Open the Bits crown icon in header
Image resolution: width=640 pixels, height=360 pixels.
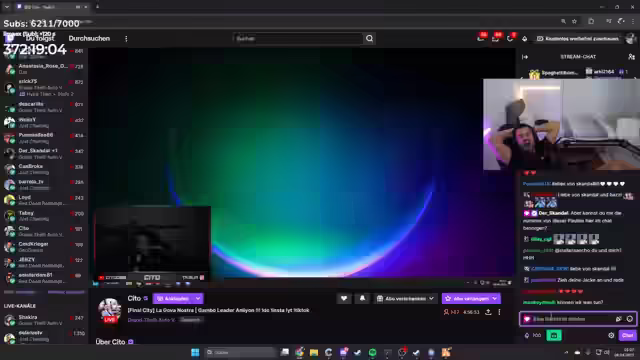point(524,38)
